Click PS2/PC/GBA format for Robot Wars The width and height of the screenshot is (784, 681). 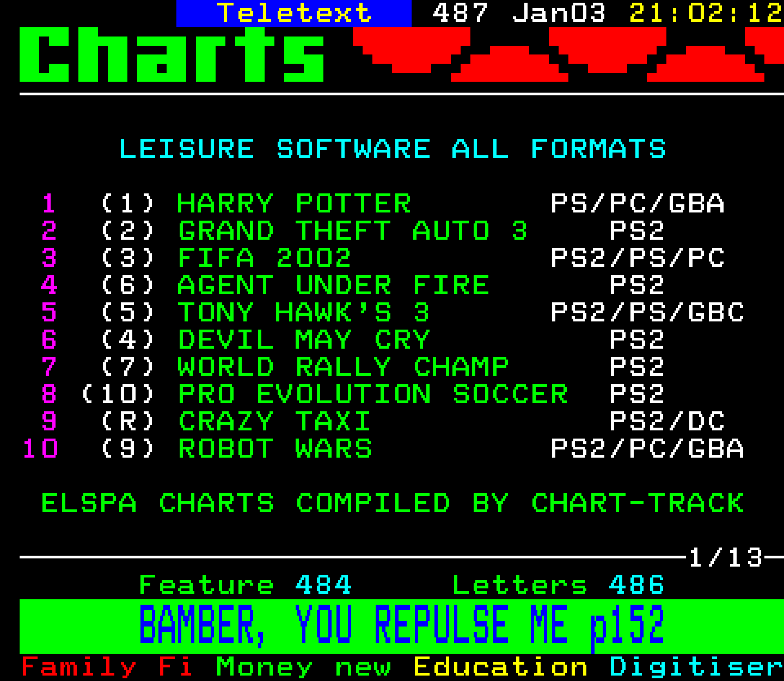(647, 449)
